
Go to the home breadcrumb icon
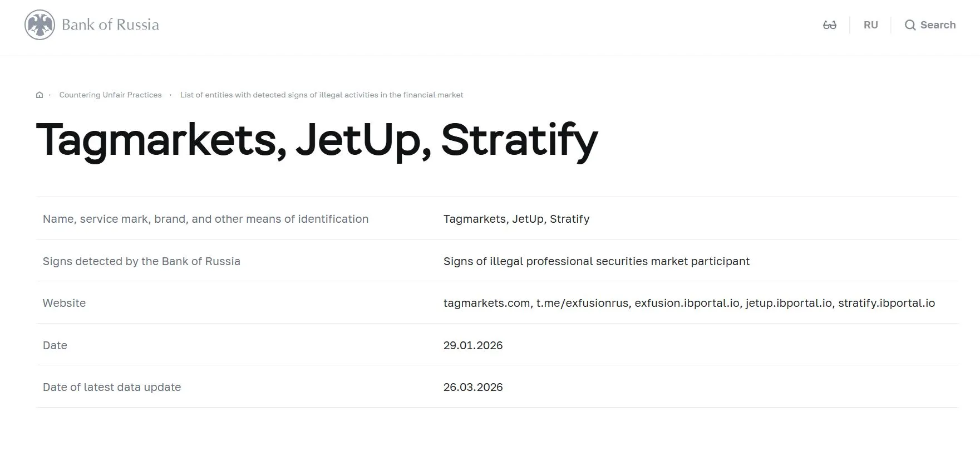click(40, 95)
